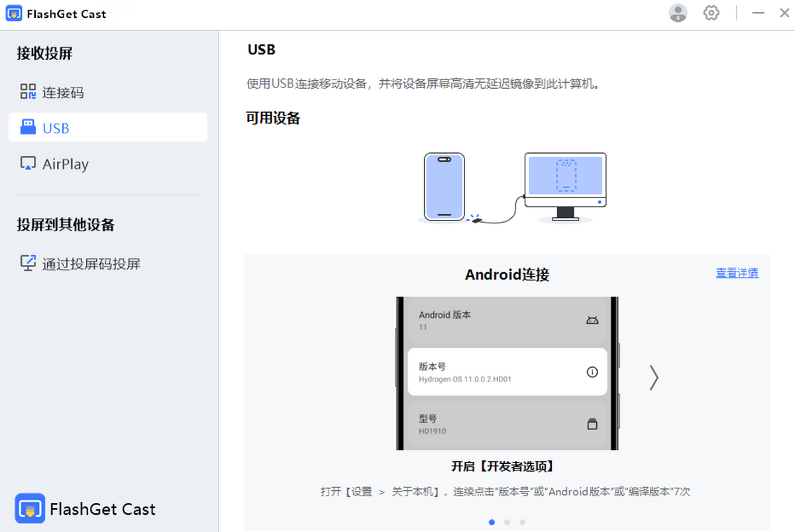Advance to next guide step with right chevron

[654, 377]
